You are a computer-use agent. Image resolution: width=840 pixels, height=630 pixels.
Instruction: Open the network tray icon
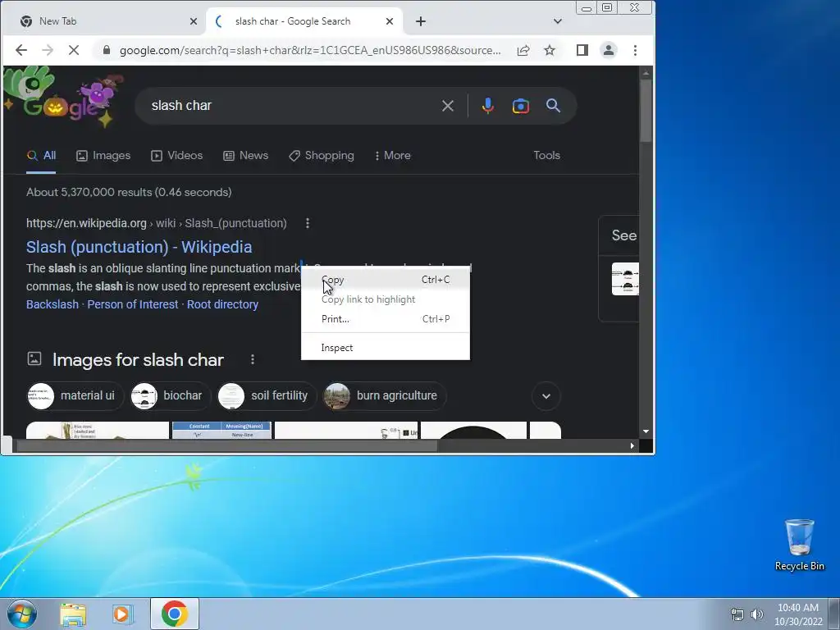[737, 614]
